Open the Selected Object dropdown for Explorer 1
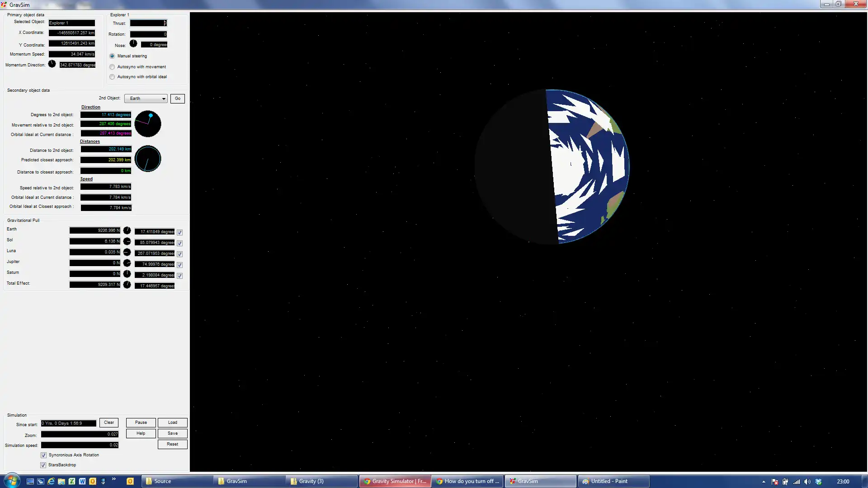 [x=71, y=22]
